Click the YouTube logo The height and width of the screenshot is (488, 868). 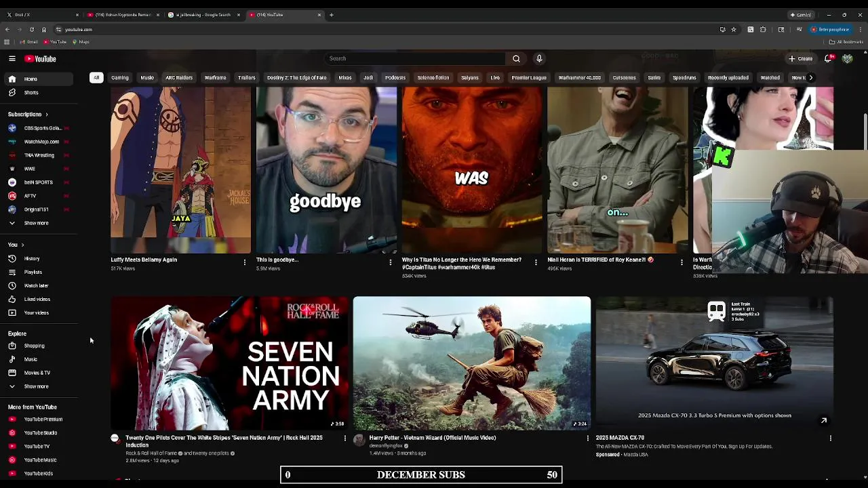[41, 59]
